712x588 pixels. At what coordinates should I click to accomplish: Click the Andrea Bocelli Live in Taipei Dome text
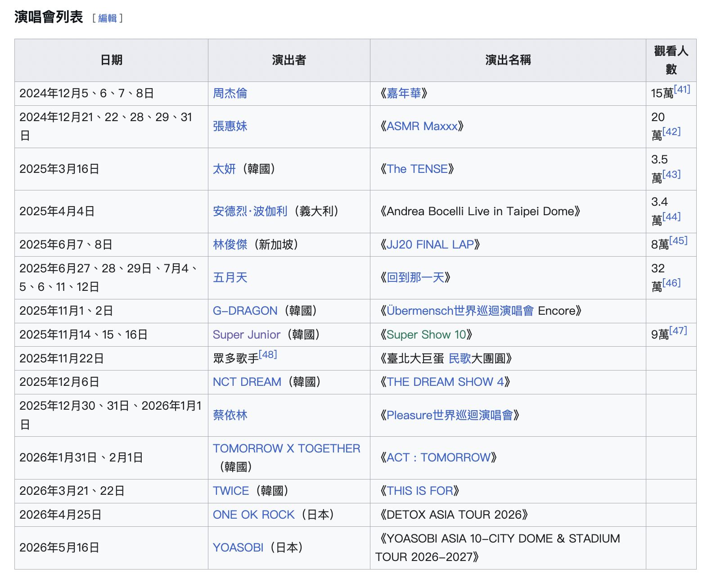pos(480,211)
